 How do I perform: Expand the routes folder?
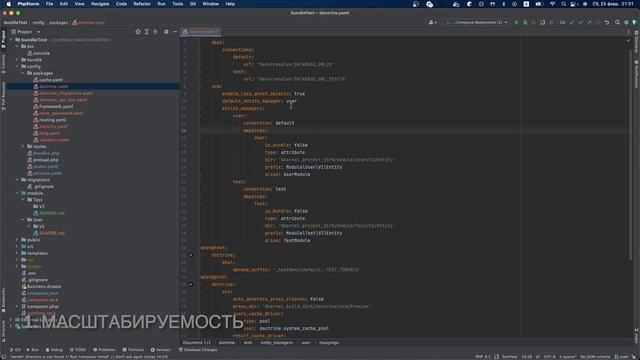coord(23,146)
